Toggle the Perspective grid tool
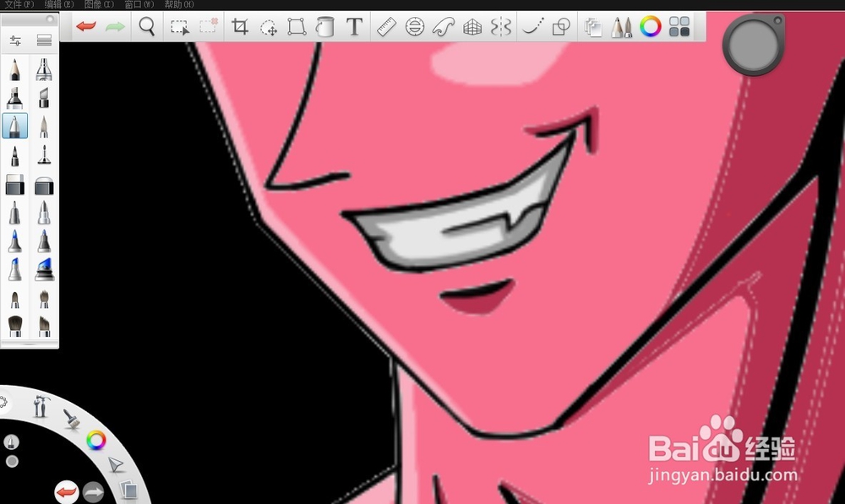The image size is (845, 504). 472,26
